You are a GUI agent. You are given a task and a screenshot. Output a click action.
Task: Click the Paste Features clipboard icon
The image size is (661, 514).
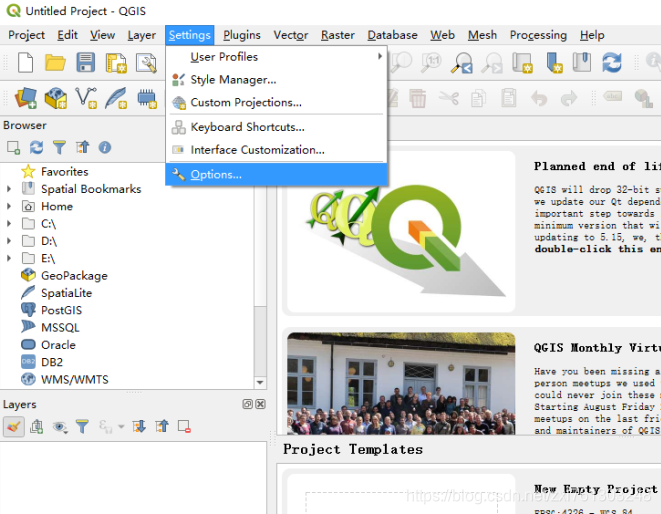tap(509, 98)
